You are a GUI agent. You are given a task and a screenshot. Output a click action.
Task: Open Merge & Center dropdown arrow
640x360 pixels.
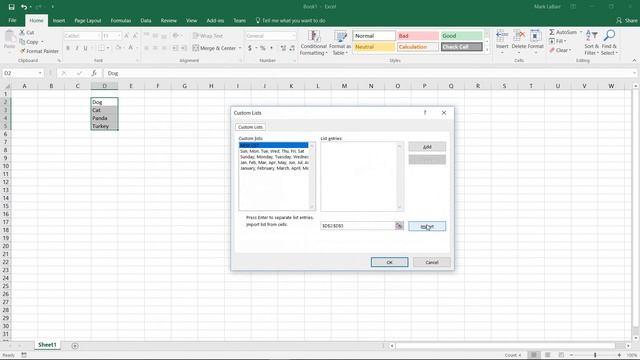(x=240, y=48)
